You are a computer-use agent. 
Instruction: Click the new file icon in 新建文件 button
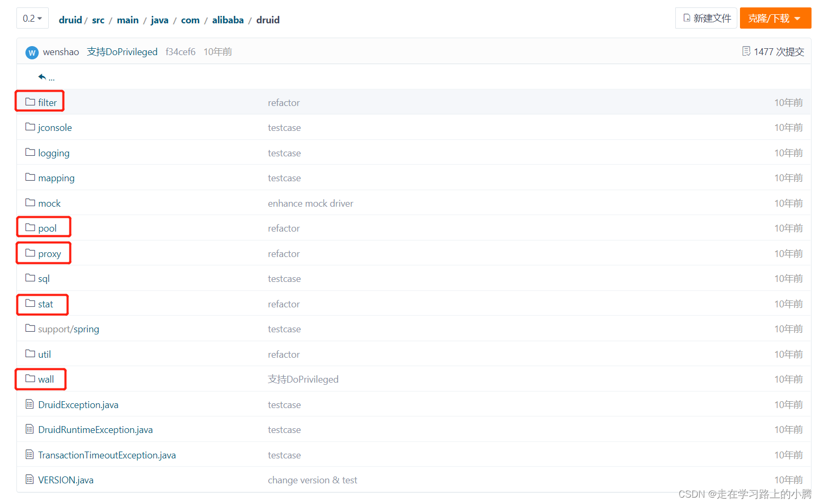[687, 18]
